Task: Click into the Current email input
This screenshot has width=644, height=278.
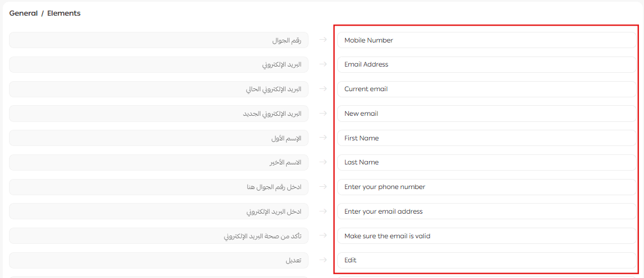Action: pos(486,89)
